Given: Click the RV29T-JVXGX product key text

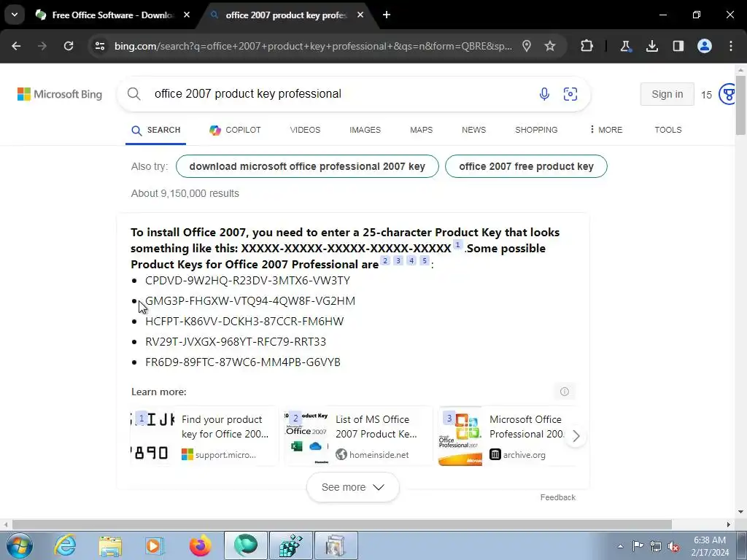Looking at the screenshot, I should pyautogui.click(x=236, y=342).
